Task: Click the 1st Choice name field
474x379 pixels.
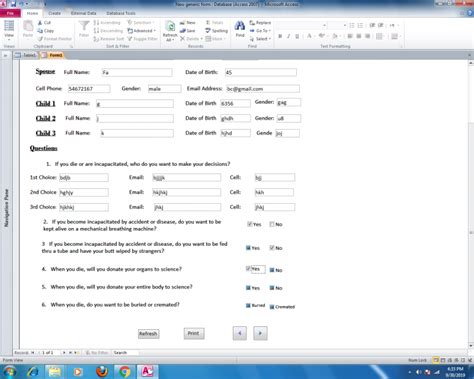Action: tap(84, 178)
